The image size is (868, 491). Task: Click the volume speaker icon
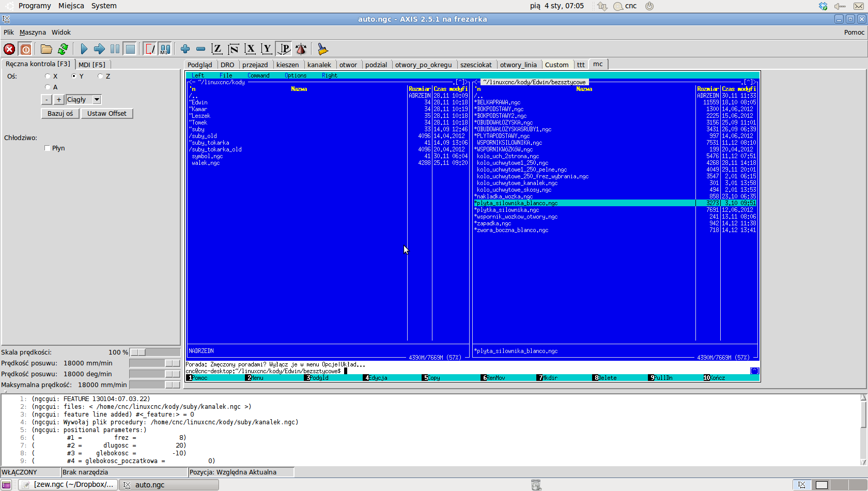tap(840, 6)
